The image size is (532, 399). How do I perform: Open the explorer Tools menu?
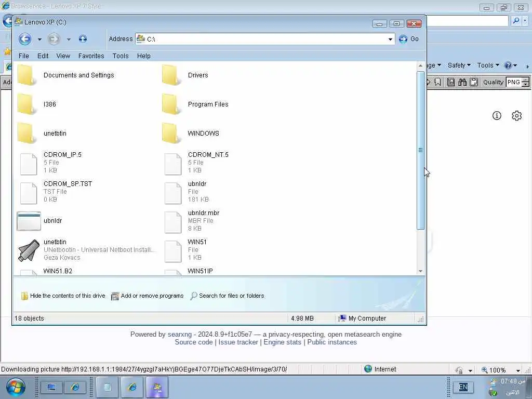click(121, 56)
